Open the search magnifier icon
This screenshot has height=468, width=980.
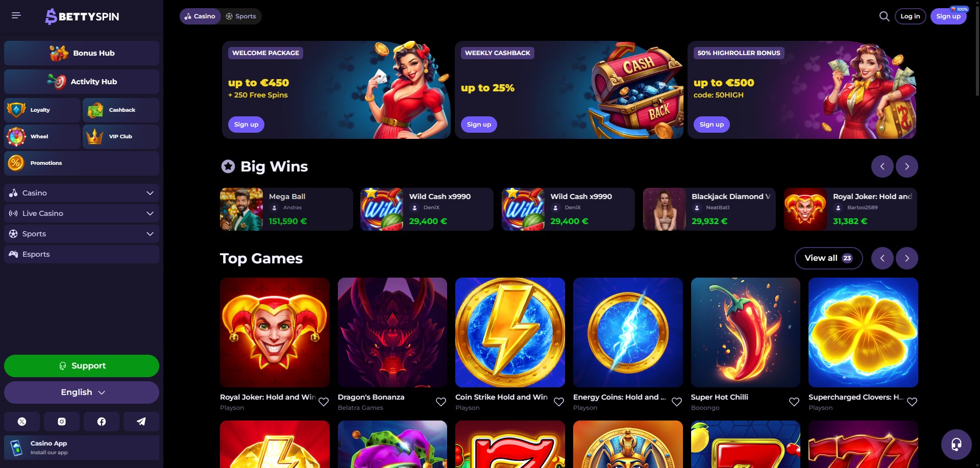coord(884,16)
